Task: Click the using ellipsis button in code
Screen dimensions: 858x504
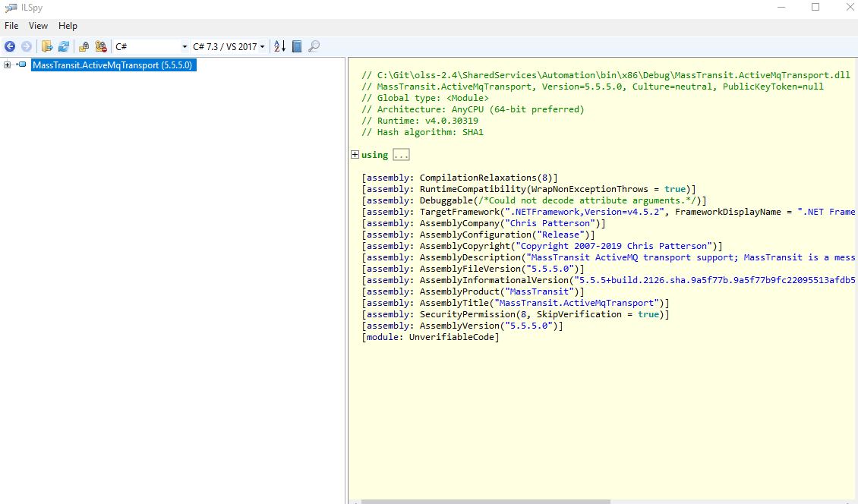Action: click(400, 154)
